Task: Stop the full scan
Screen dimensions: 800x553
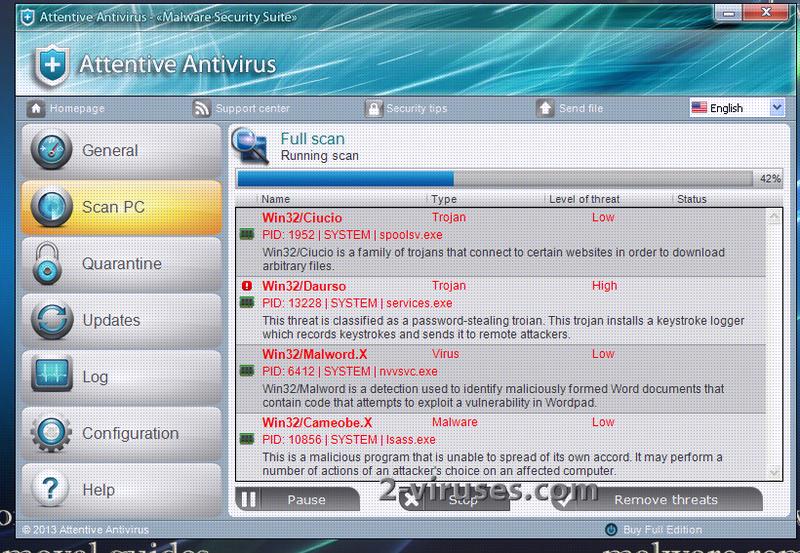Action: (x=454, y=500)
